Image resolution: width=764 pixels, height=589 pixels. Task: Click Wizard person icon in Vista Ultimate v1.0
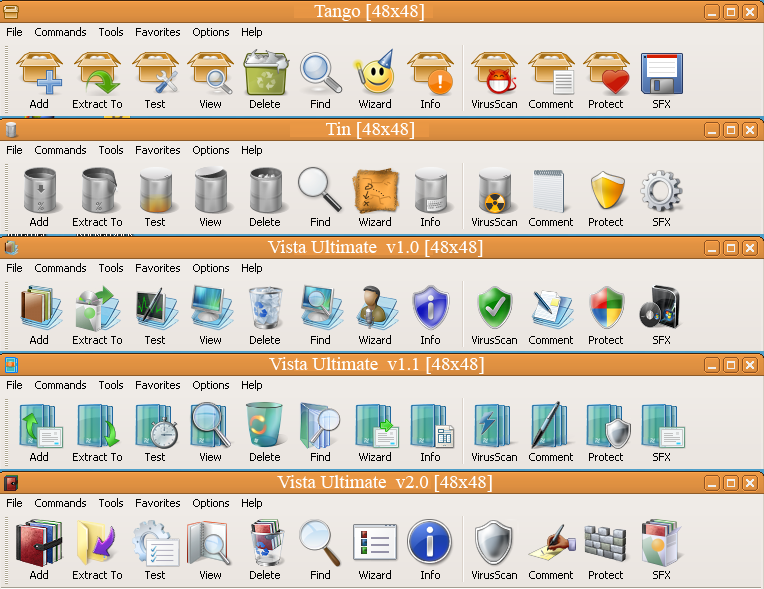[377, 306]
